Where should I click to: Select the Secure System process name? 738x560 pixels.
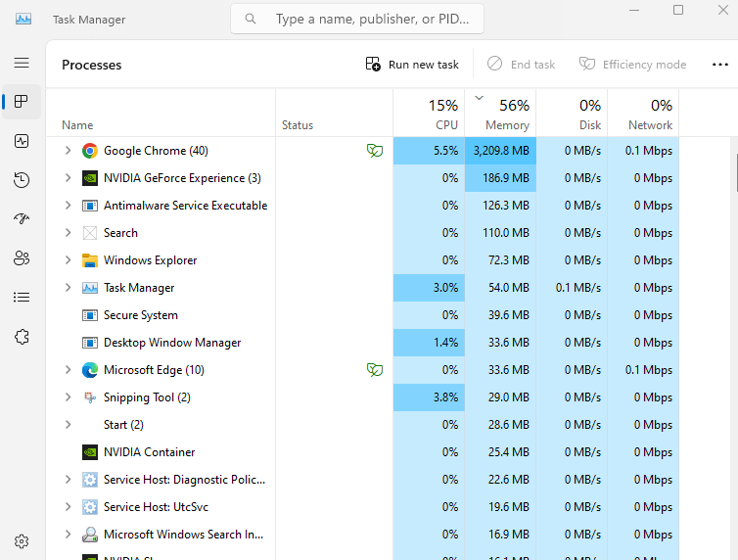141,315
